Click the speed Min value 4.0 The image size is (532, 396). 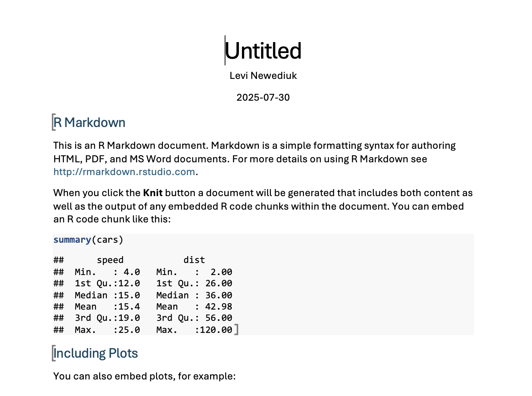[x=132, y=272]
